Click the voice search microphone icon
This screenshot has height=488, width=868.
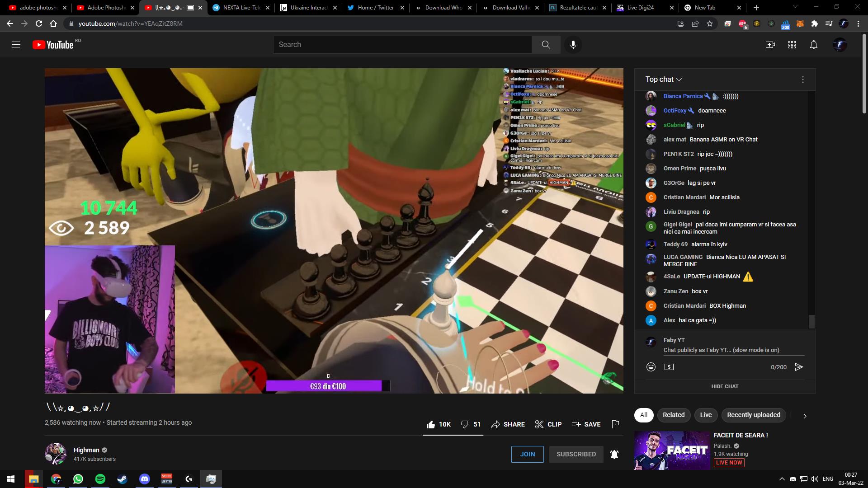[x=573, y=45]
